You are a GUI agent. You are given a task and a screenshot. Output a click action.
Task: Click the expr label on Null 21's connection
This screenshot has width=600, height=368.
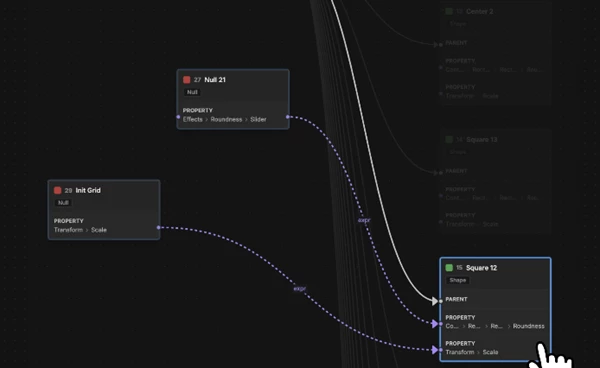(x=364, y=220)
